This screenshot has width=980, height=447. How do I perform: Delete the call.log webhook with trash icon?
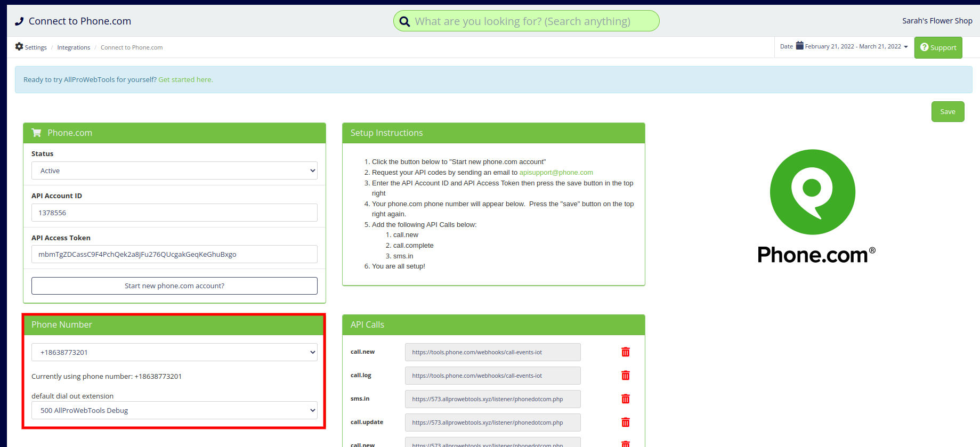tap(626, 376)
